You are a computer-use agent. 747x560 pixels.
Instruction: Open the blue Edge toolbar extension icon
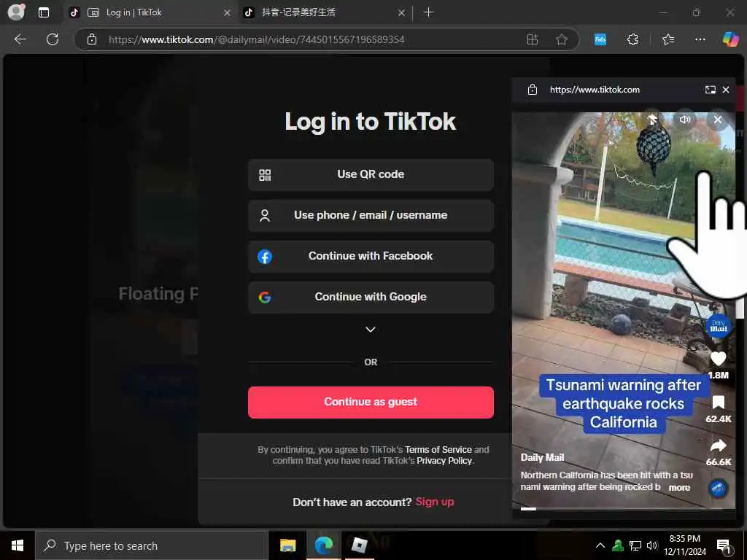pyautogui.click(x=600, y=39)
